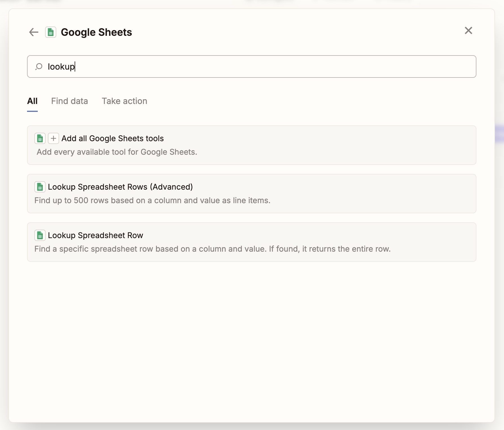Click the Sheets icon beside Lookup Spreadsheet Rows (Advanced)
504x430 pixels.
(x=40, y=187)
